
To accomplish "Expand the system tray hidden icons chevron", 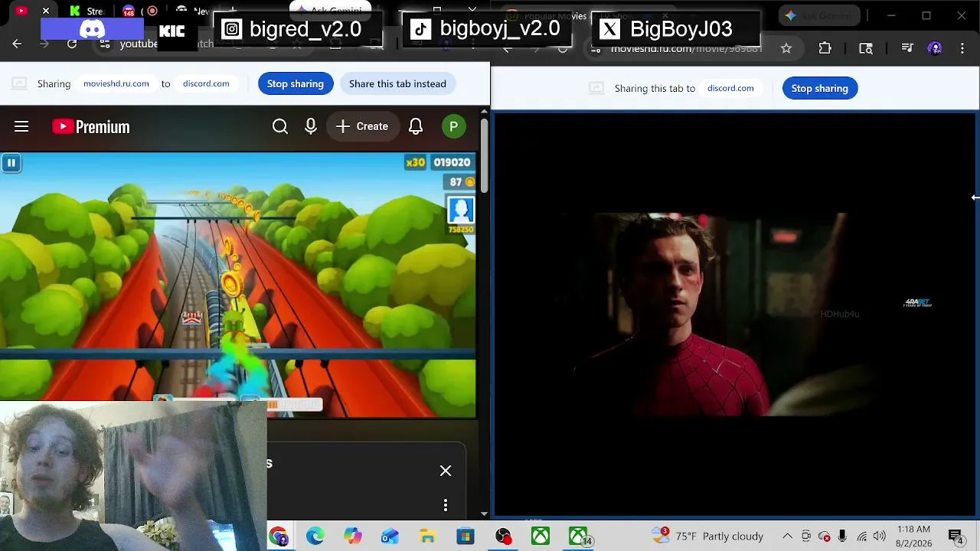I will [787, 536].
